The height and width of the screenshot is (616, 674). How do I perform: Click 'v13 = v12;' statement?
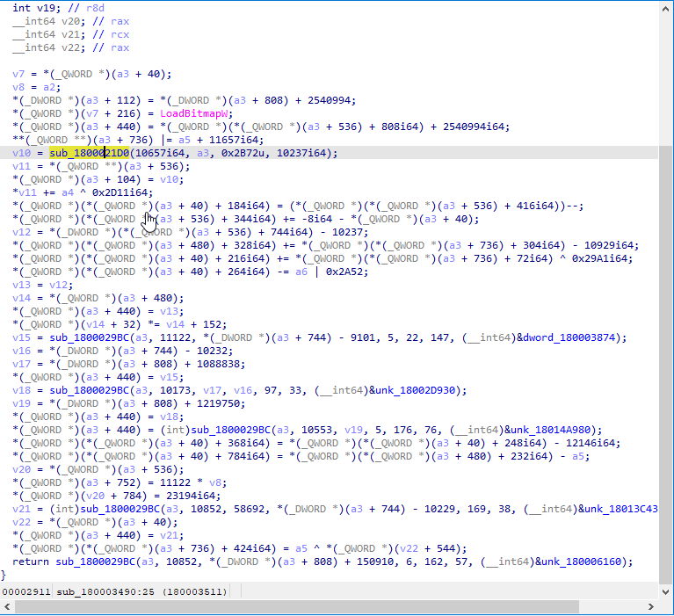tap(43, 285)
